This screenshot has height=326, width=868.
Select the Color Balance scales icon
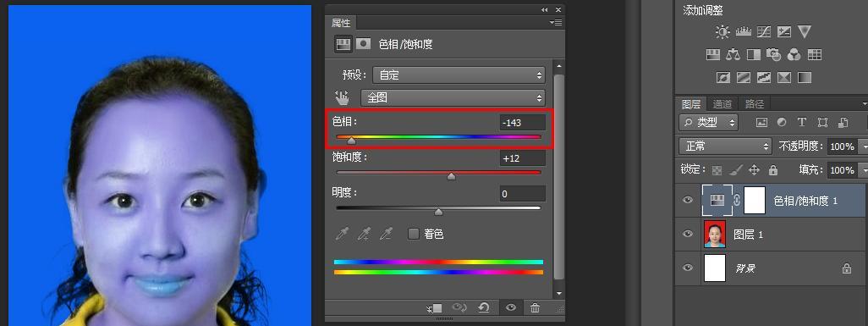click(x=733, y=54)
